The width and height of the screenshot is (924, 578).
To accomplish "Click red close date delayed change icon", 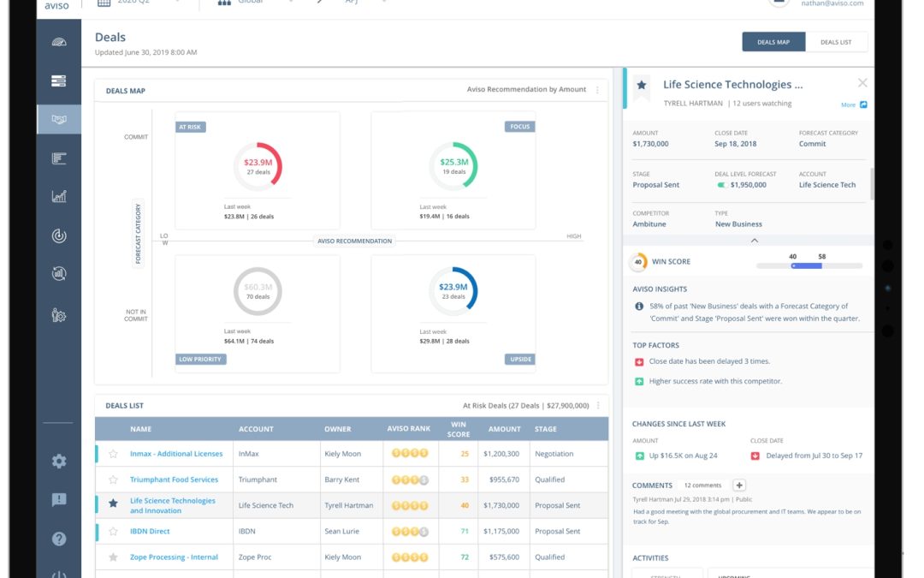I will tap(755, 456).
